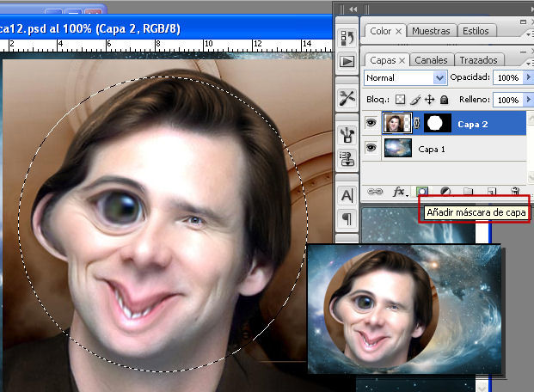534x392 pixels.
Task: Switch to the Estilos tab
Action: click(x=476, y=31)
